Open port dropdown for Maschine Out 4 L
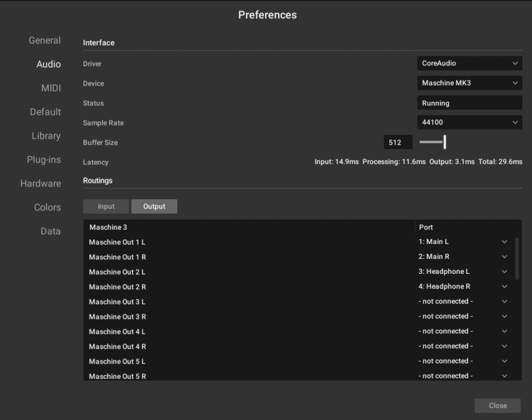Viewport: 532px width, 420px height. point(463,331)
